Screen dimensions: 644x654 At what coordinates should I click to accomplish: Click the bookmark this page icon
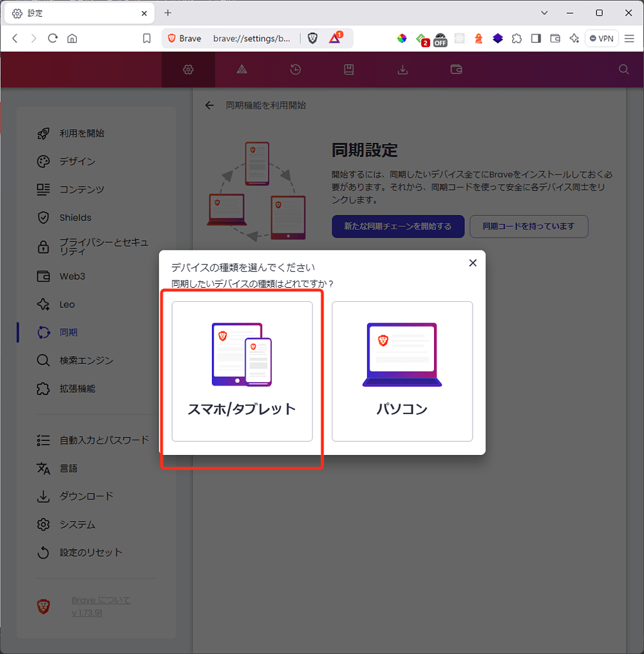[x=147, y=39]
